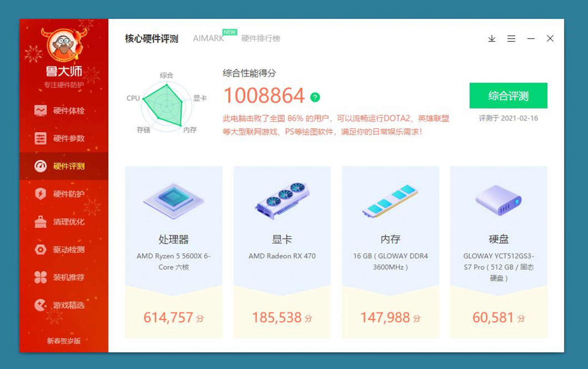This screenshot has width=588, height=369.
Task: Close the Ludashi window
Action: pos(550,39)
